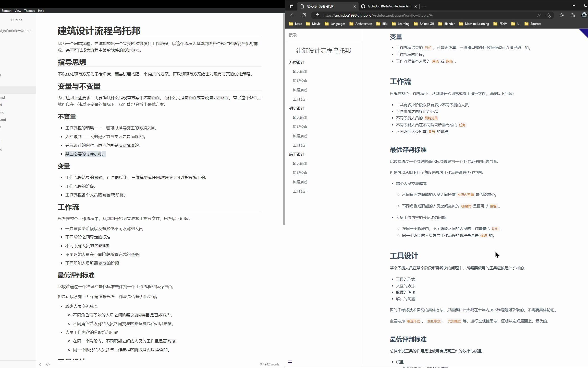The width and height of the screenshot is (588, 368).
Task: Open the Basic bookmarks folder
Action: click(295, 24)
